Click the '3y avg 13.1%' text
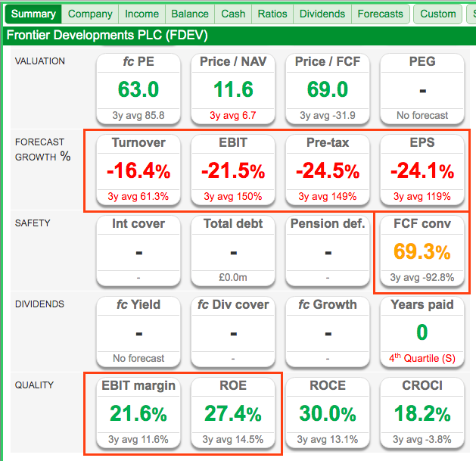Viewport: 476px width, 461px height. pyautogui.click(x=328, y=440)
